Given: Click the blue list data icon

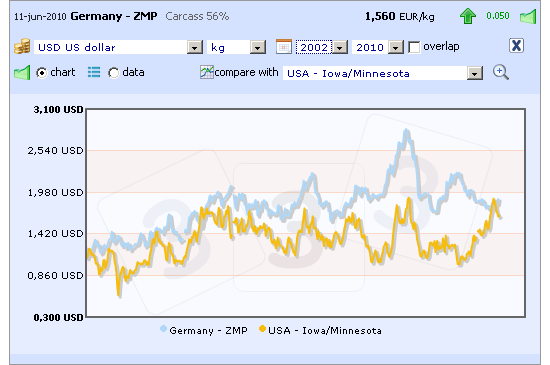Looking at the screenshot, I should [94, 72].
